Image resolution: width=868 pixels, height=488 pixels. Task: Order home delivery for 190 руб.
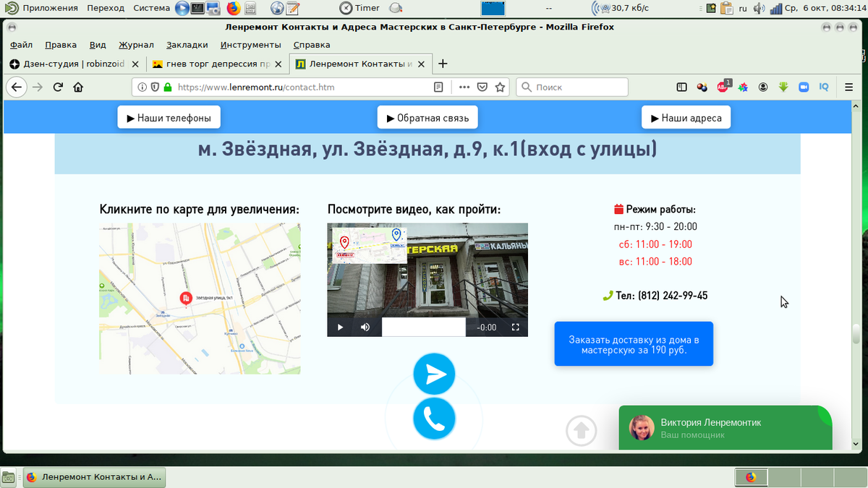point(634,344)
